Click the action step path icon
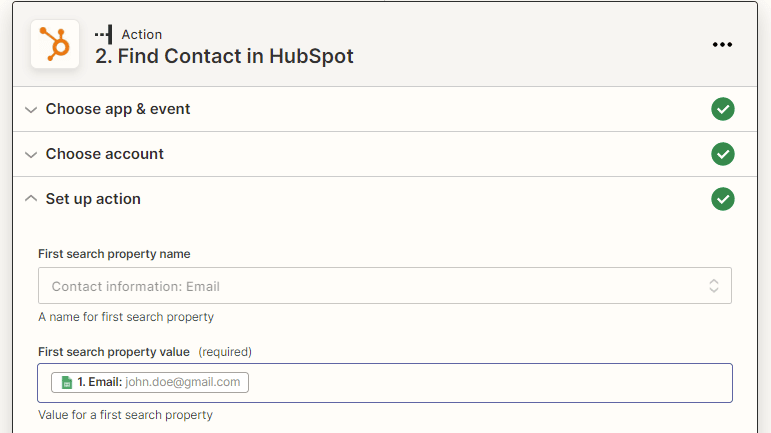771x433 pixels. tap(104, 34)
